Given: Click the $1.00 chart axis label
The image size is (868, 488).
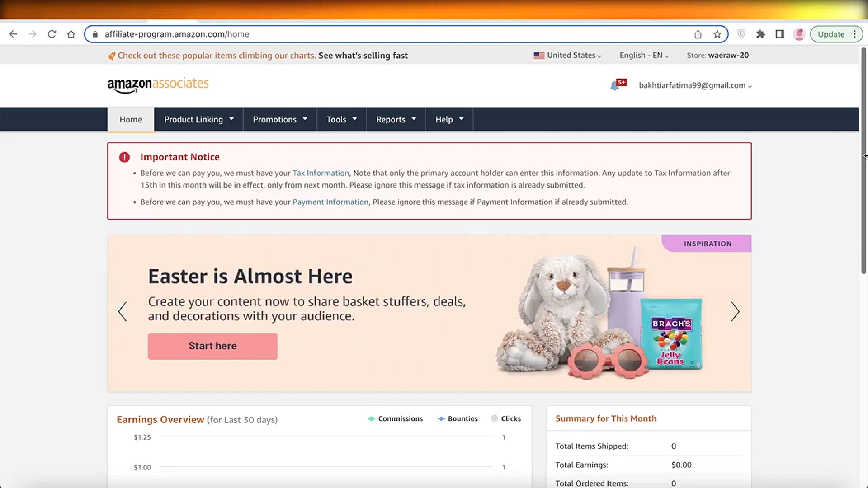Looking at the screenshot, I should point(142,467).
